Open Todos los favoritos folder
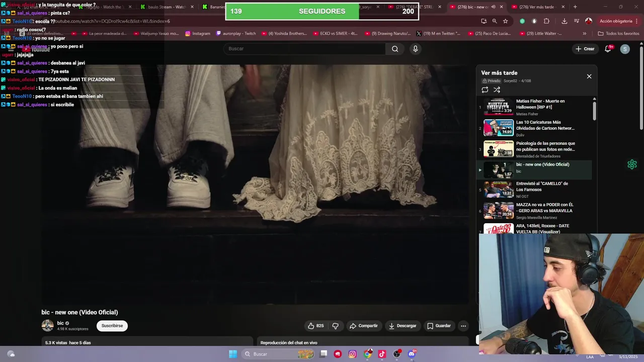The image size is (644, 362). [x=618, y=34]
